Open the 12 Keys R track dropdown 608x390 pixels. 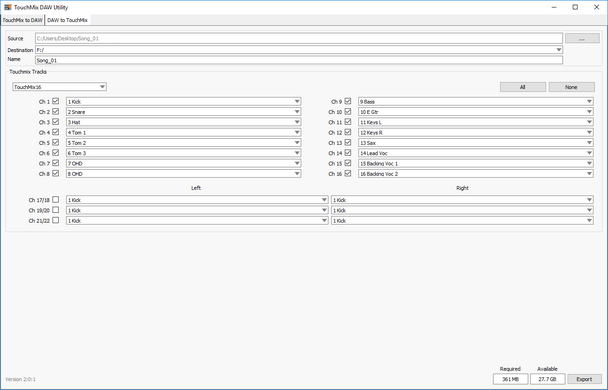pyautogui.click(x=476, y=133)
